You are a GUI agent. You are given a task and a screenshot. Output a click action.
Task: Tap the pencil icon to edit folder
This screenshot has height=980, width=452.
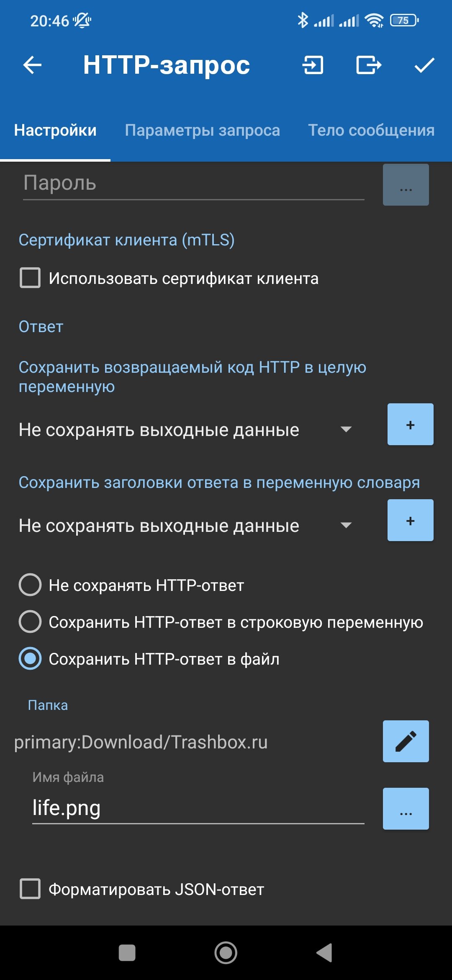406,741
